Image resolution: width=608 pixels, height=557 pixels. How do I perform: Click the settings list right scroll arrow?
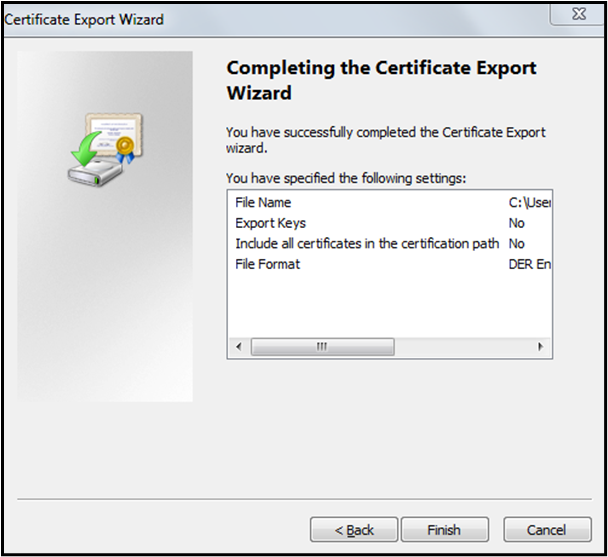[x=540, y=347]
